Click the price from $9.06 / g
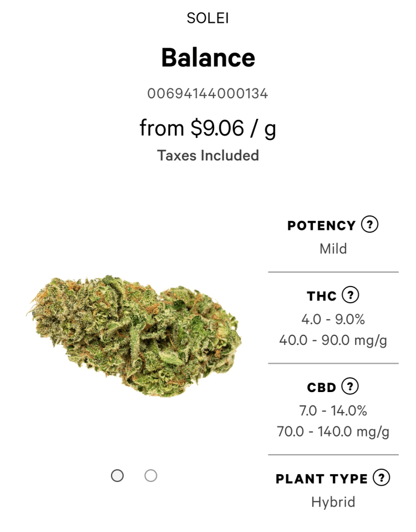The width and height of the screenshot is (416, 532). click(x=208, y=128)
